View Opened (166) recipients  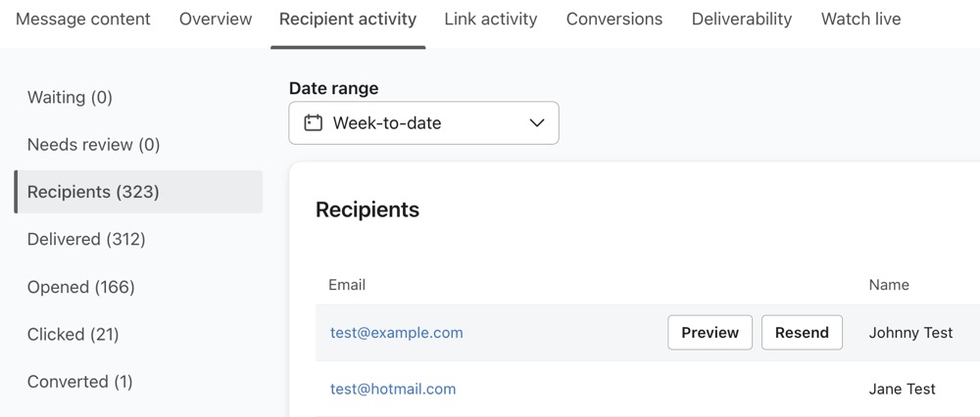[x=81, y=287]
